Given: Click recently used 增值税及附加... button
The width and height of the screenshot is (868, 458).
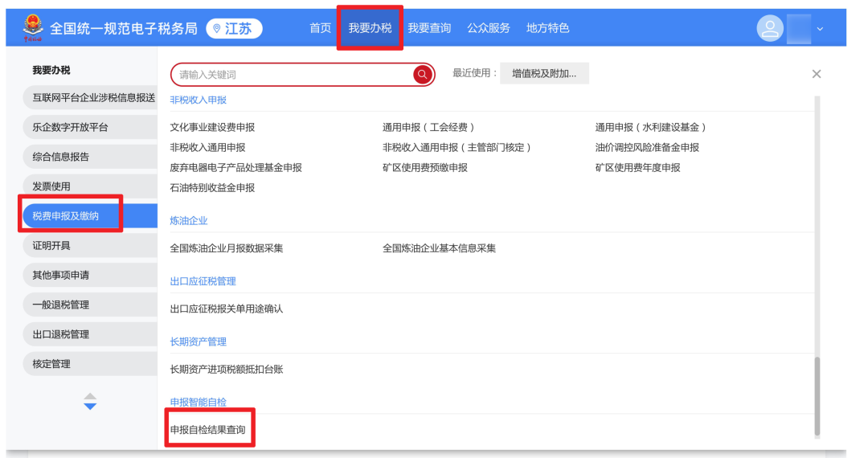Looking at the screenshot, I should click(544, 74).
